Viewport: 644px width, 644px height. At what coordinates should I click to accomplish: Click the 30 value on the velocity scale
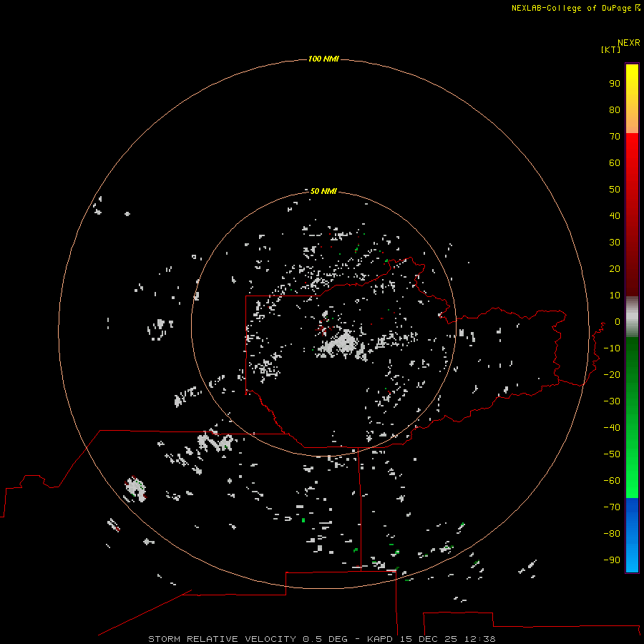point(615,243)
